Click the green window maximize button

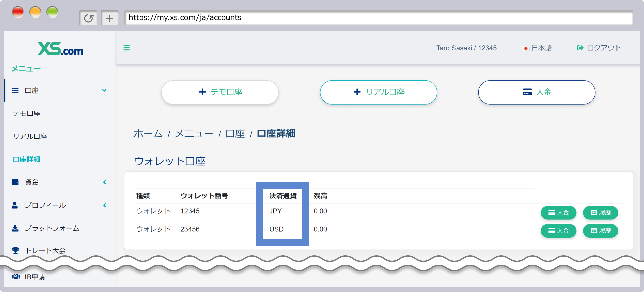(52, 12)
